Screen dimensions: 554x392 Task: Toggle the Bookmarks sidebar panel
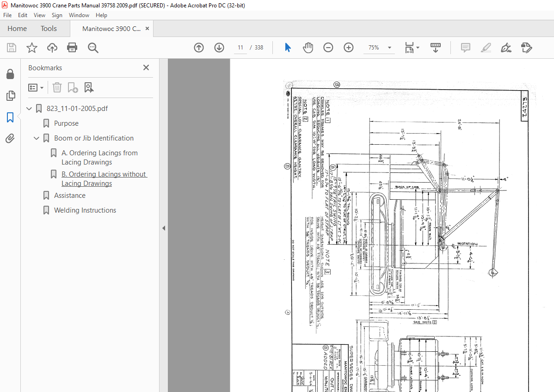point(10,117)
